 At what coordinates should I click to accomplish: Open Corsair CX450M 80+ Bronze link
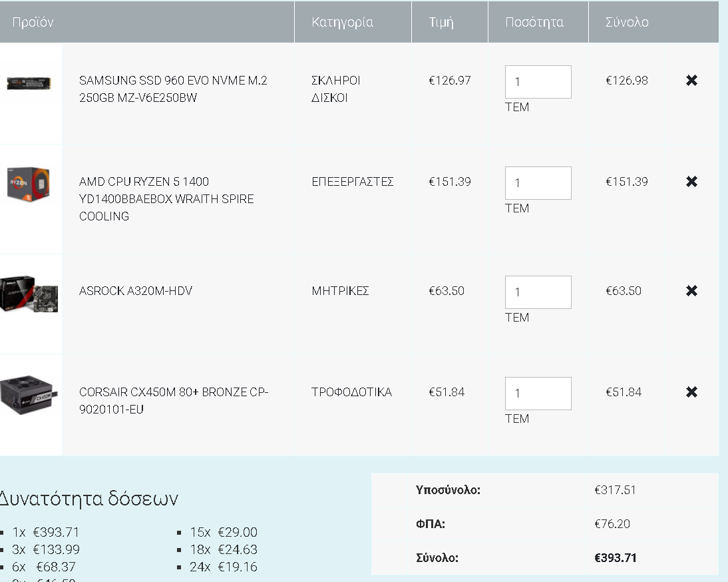[174, 401]
